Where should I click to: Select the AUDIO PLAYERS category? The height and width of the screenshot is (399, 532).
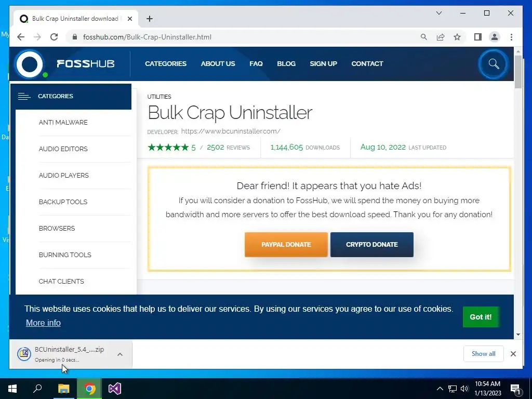64,176
